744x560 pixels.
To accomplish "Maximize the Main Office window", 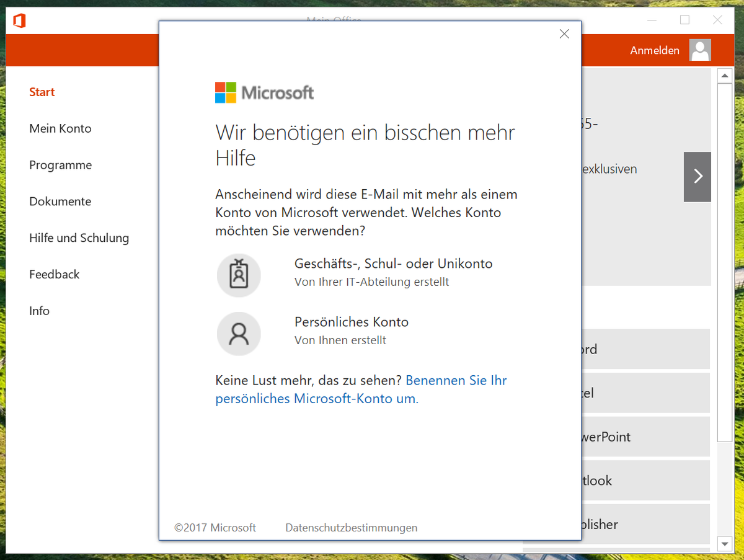I will point(684,20).
